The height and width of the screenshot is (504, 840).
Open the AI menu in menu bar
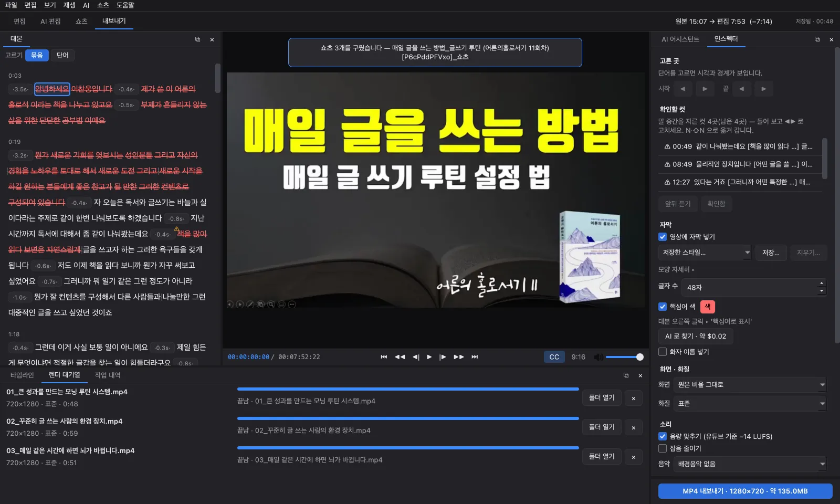pyautogui.click(x=86, y=5)
